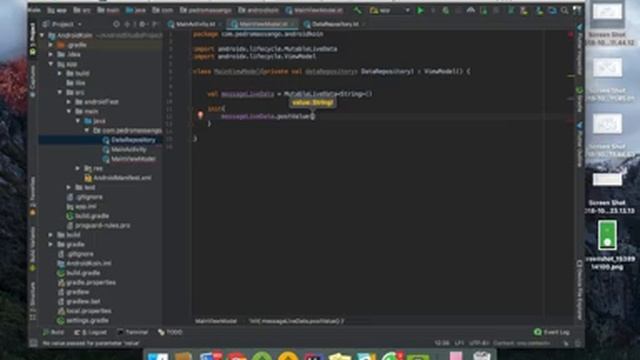The height and width of the screenshot is (360, 640).
Task: Click the Debug app bug icon
Action: click(x=445, y=10)
